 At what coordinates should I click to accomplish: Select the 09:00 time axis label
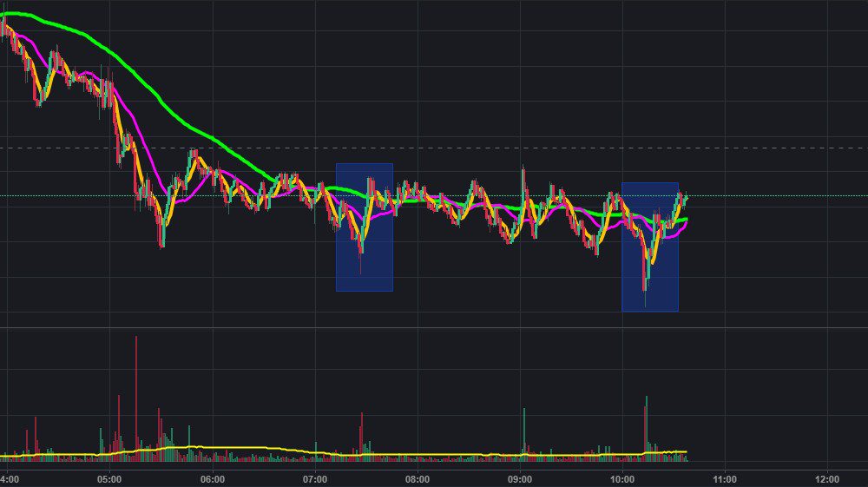click(519, 478)
